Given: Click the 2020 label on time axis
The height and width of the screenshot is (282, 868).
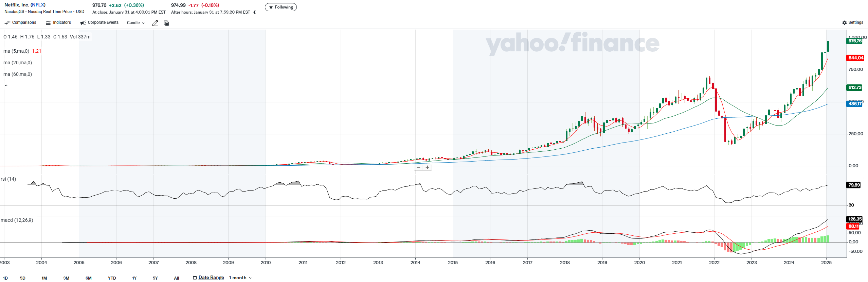Looking at the screenshot, I should [639, 262].
